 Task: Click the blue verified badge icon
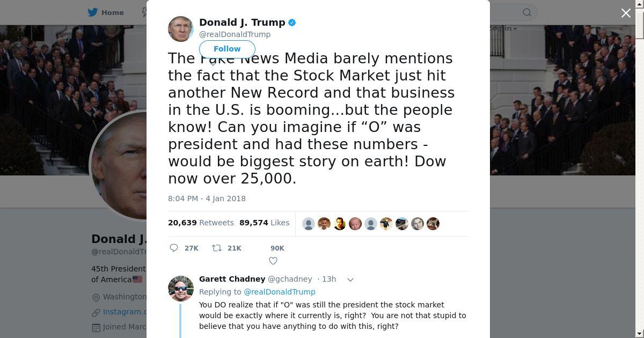pyautogui.click(x=292, y=23)
